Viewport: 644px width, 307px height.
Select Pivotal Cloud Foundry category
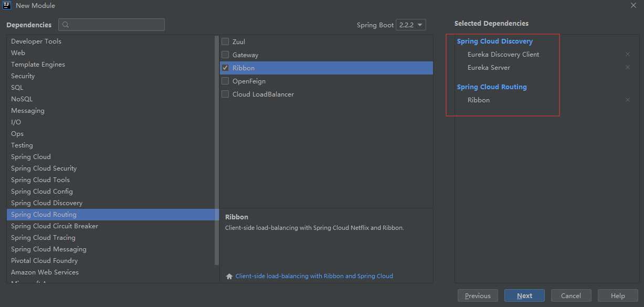click(x=111, y=260)
